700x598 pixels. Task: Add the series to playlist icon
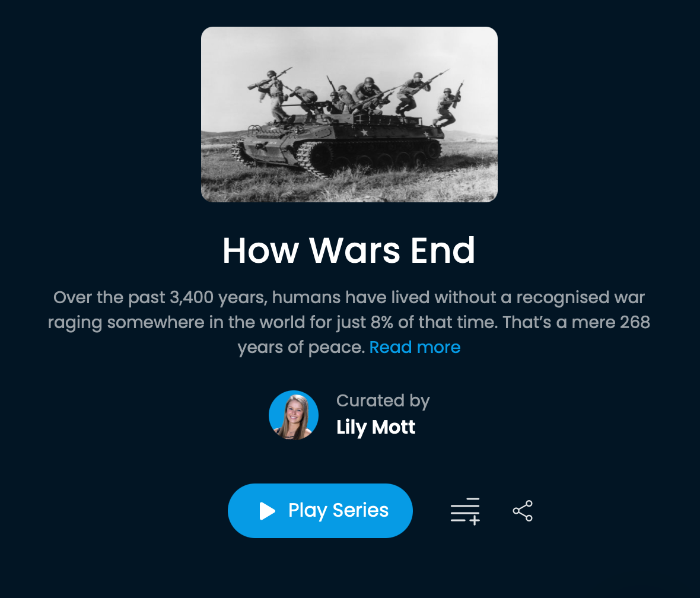(465, 511)
